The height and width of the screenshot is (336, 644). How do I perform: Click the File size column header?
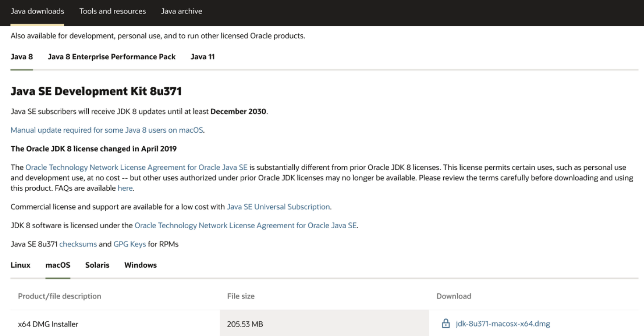click(241, 296)
